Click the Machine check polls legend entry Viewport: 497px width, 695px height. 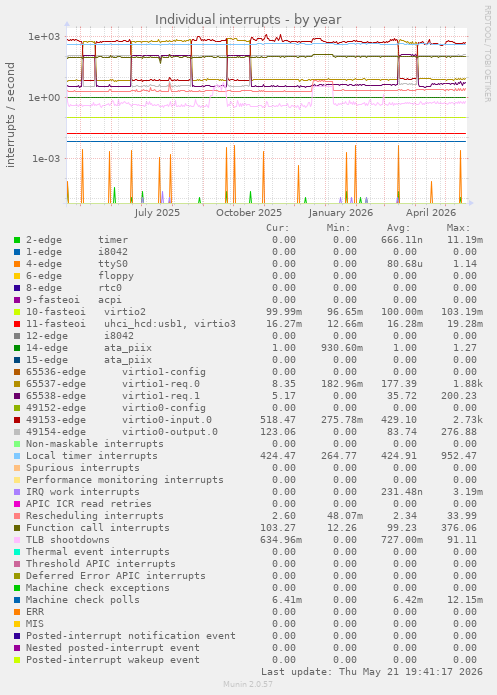click(x=82, y=600)
